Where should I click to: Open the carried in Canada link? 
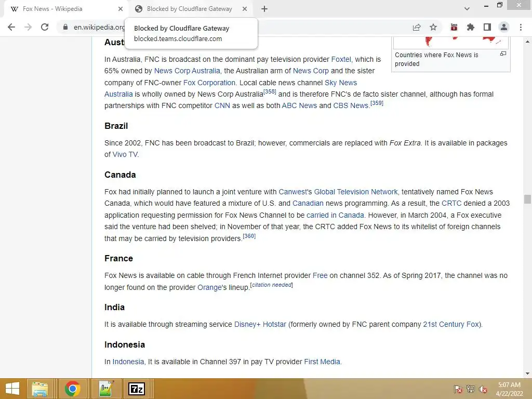tap(335, 216)
